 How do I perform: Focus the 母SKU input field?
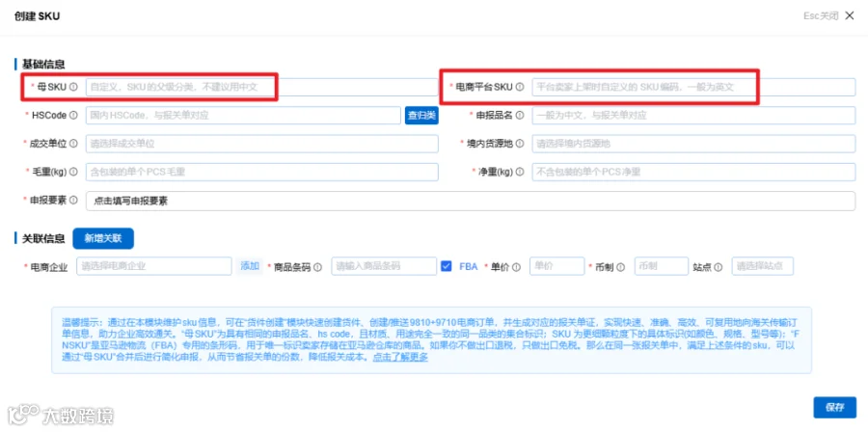pyautogui.click(x=261, y=87)
